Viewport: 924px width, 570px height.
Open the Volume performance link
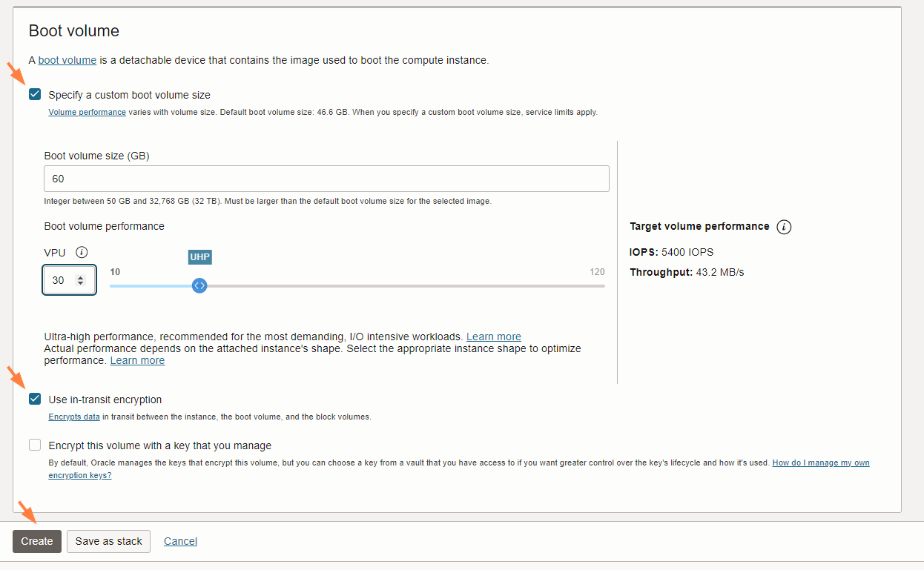point(87,113)
